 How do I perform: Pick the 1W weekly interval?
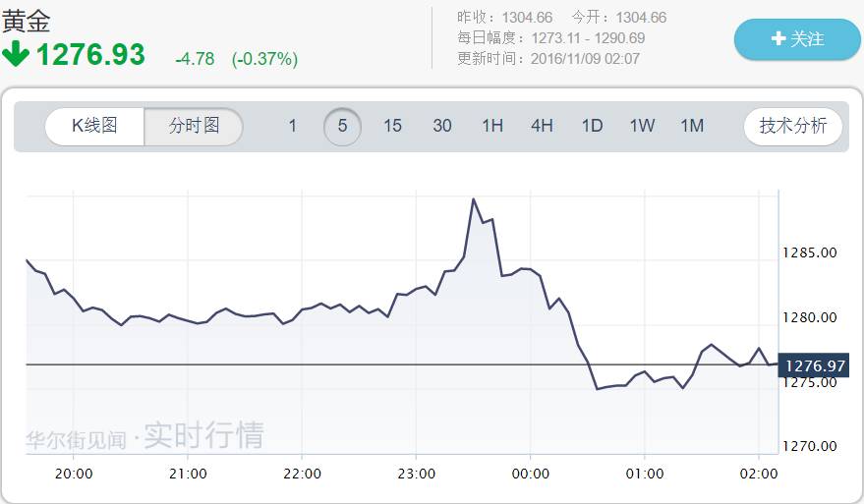click(642, 126)
